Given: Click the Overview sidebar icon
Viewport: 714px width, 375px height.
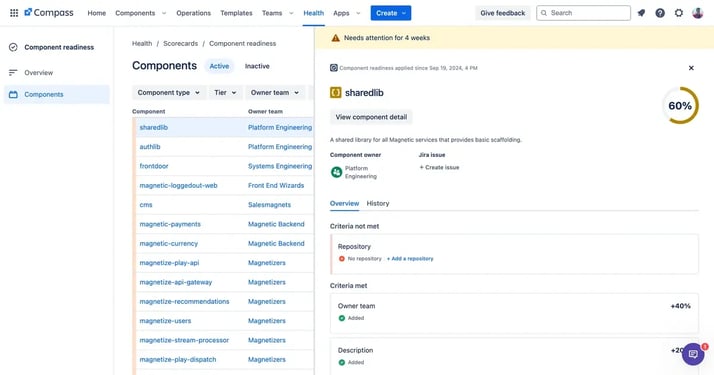Looking at the screenshot, I should pos(13,72).
